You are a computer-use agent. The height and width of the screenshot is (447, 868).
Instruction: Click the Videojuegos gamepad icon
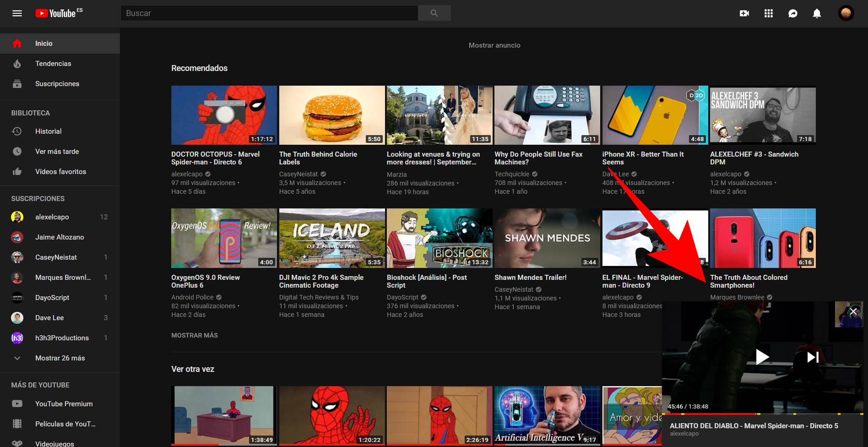(x=17, y=444)
